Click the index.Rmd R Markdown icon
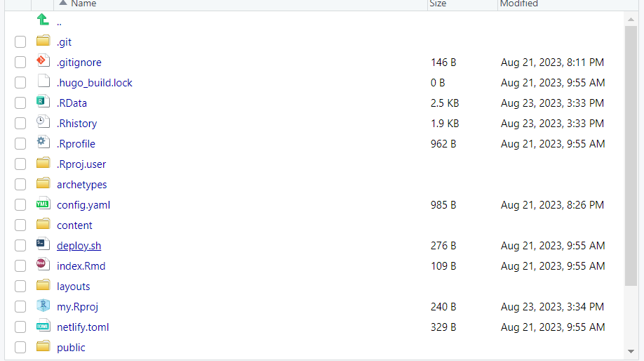The height and width of the screenshot is (361, 644). tap(43, 265)
